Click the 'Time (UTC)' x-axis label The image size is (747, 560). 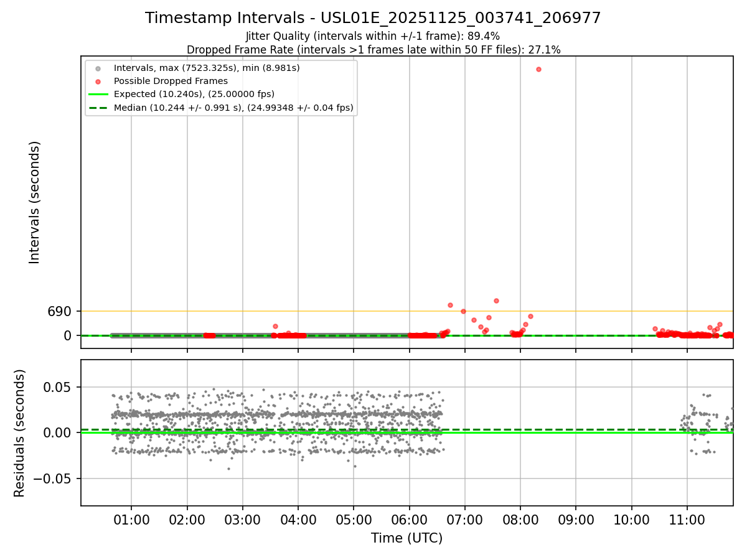coord(406,538)
